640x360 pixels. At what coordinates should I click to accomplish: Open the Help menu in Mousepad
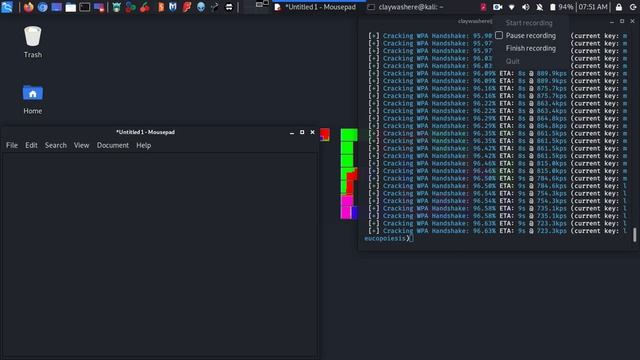click(144, 145)
